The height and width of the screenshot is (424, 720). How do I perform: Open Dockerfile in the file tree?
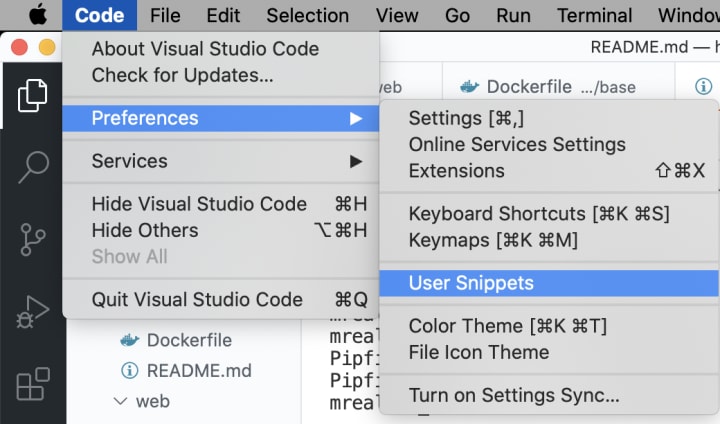(189, 340)
